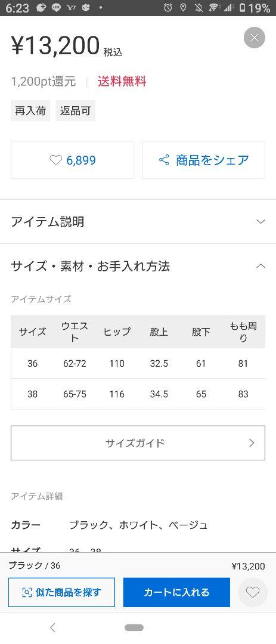Tap the 似た商品を探す button
The height and width of the screenshot is (644, 276).
click(x=61, y=592)
